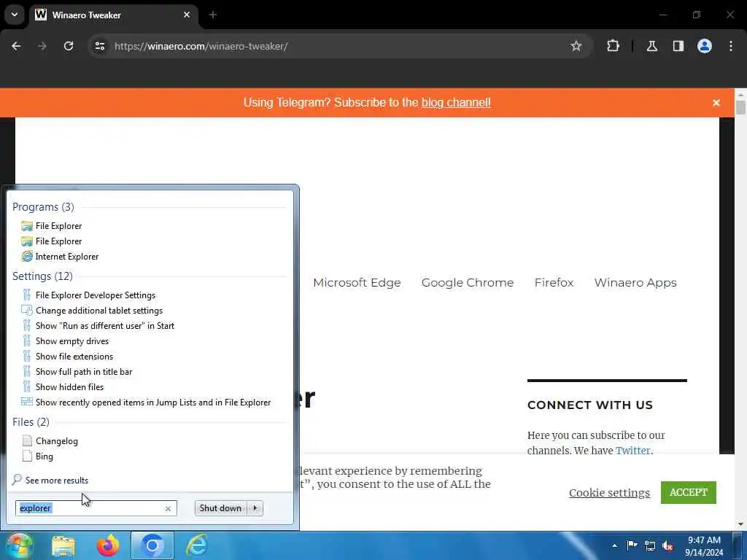Open the network tray icon
Image resolution: width=747 pixels, height=560 pixels.
pos(650,545)
